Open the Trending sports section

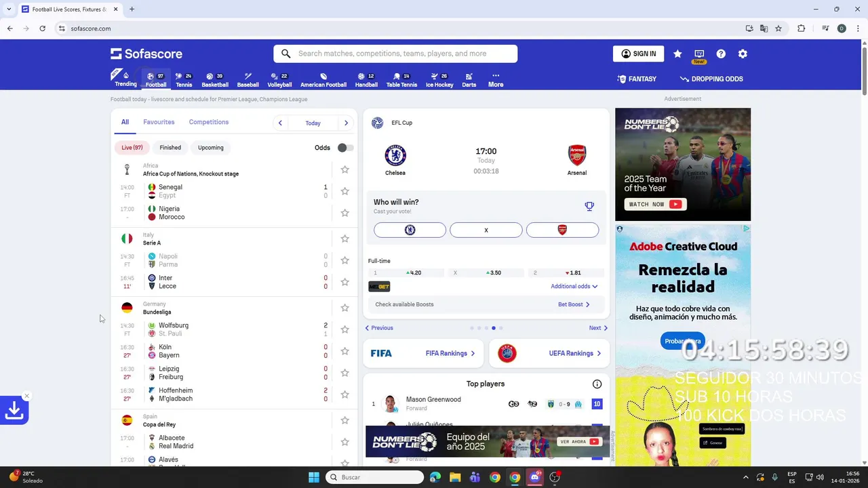(x=125, y=79)
